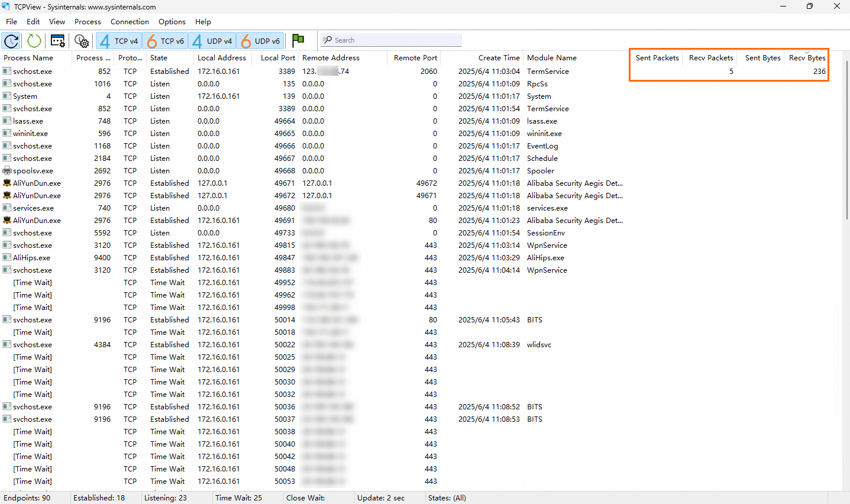Sort by Remote Port column header
Viewport: 850px width, 504px height.
pos(414,58)
